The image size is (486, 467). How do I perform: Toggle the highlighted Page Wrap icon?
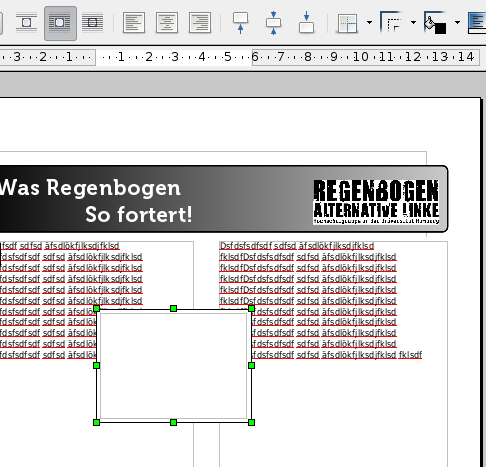pyautogui.click(x=60, y=23)
